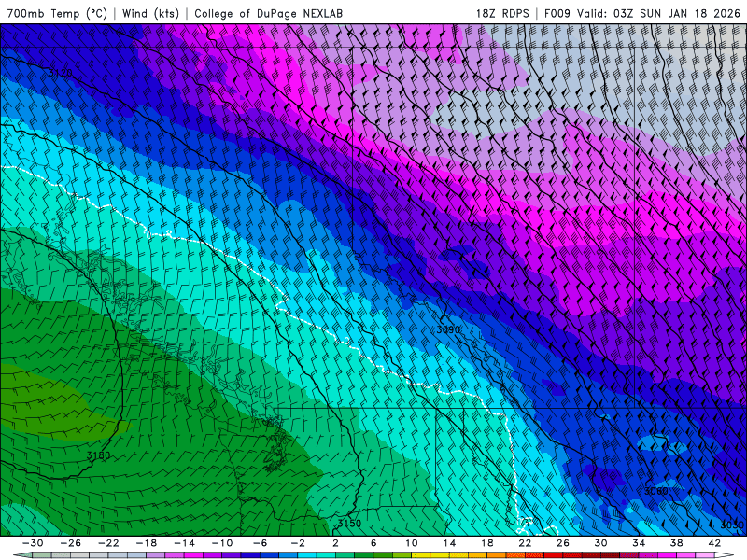The width and height of the screenshot is (747, 560).
Task: Click the 30 colorbar tick label
Action: [600, 543]
